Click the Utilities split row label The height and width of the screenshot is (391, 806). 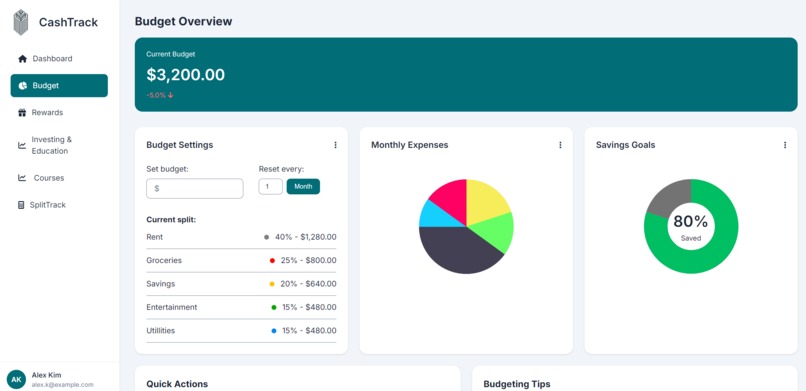pyautogui.click(x=161, y=330)
